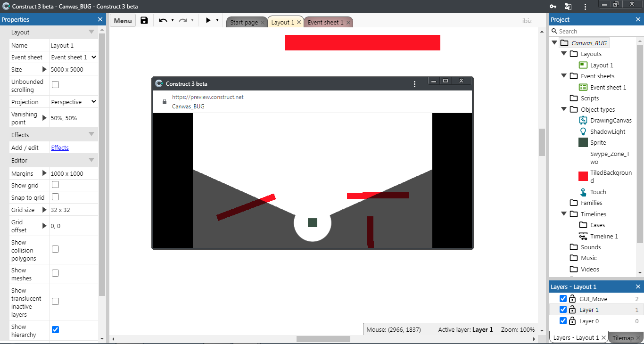This screenshot has height=344, width=644.
Task: Preview project with the play icon
Action: tap(208, 20)
